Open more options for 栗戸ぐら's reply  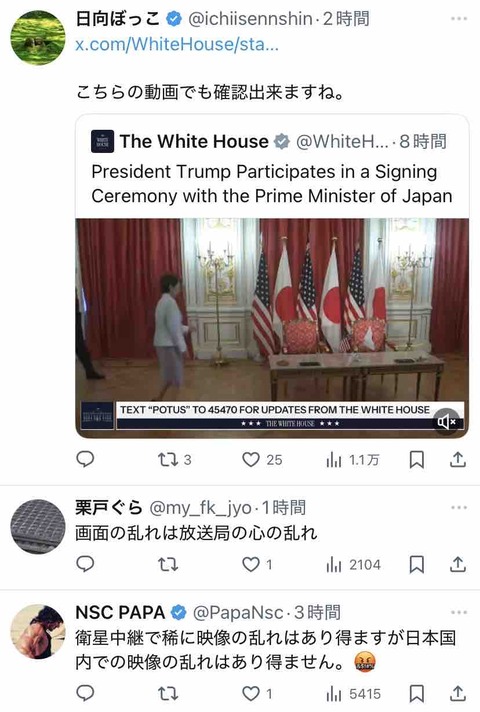coord(459,507)
